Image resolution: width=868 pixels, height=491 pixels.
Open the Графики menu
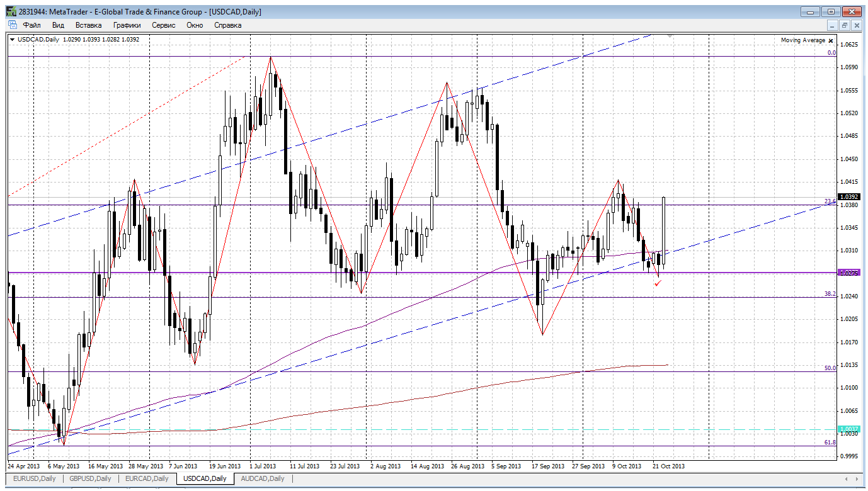coord(127,25)
